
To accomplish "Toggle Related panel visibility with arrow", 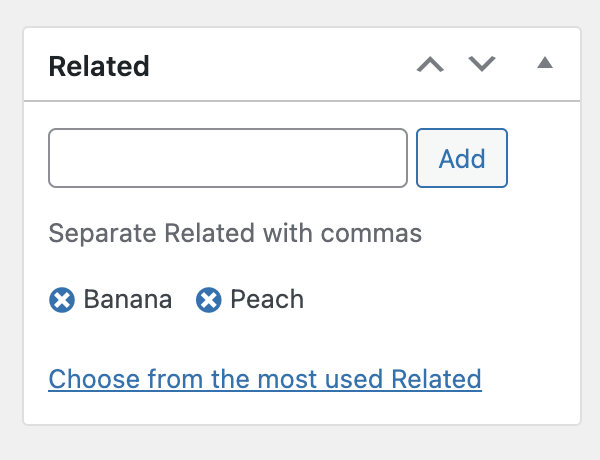I will (545, 62).
